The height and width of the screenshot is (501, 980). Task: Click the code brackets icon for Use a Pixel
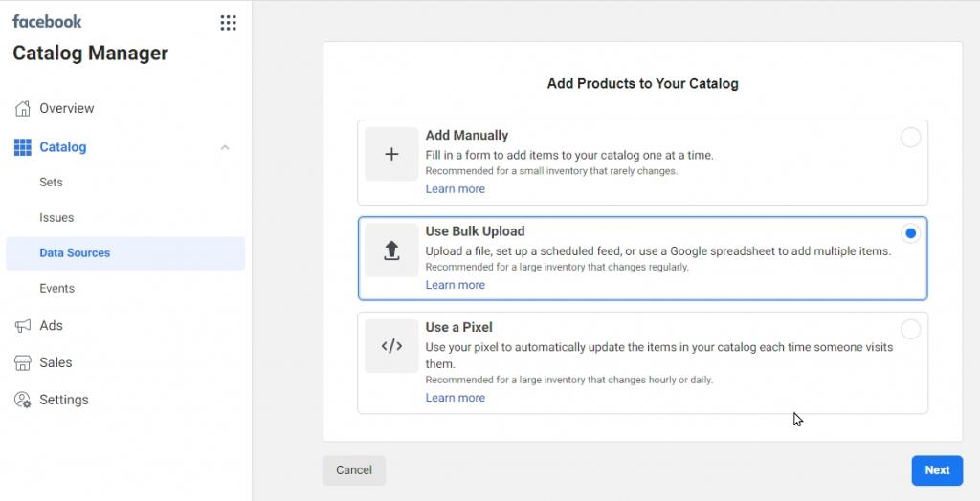click(391, 346)
